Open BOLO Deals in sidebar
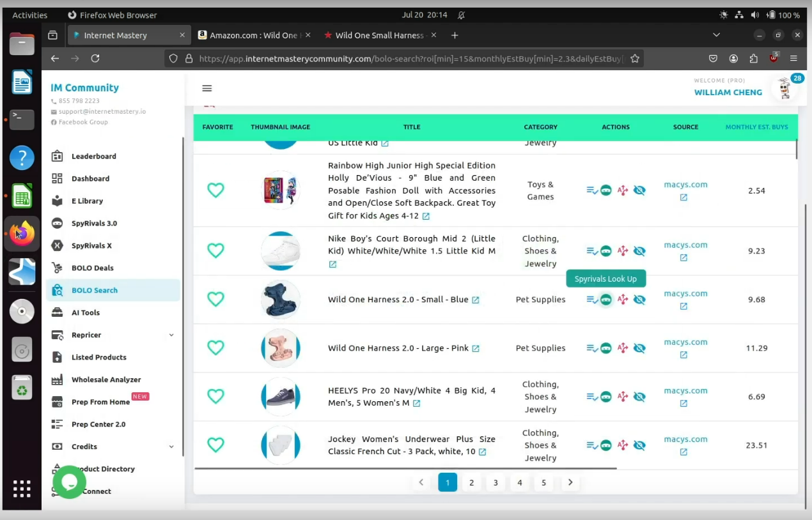Image resolution: width=812 pixels, height=520 pixels. [x=93, y=268]
